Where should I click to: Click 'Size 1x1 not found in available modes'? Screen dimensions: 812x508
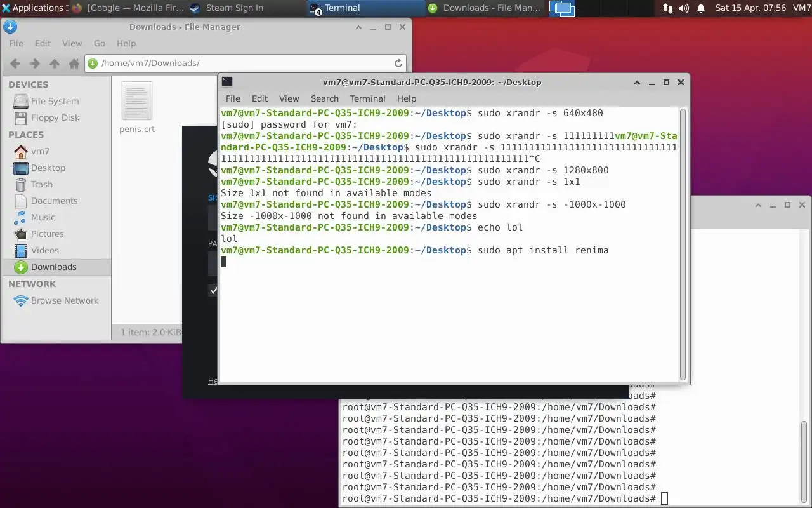point(326,193)
